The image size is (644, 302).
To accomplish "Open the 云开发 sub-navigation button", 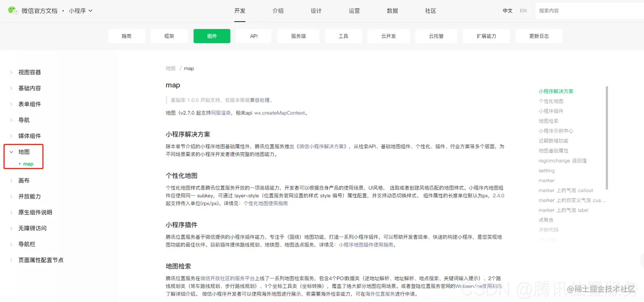I will point(388,36).
